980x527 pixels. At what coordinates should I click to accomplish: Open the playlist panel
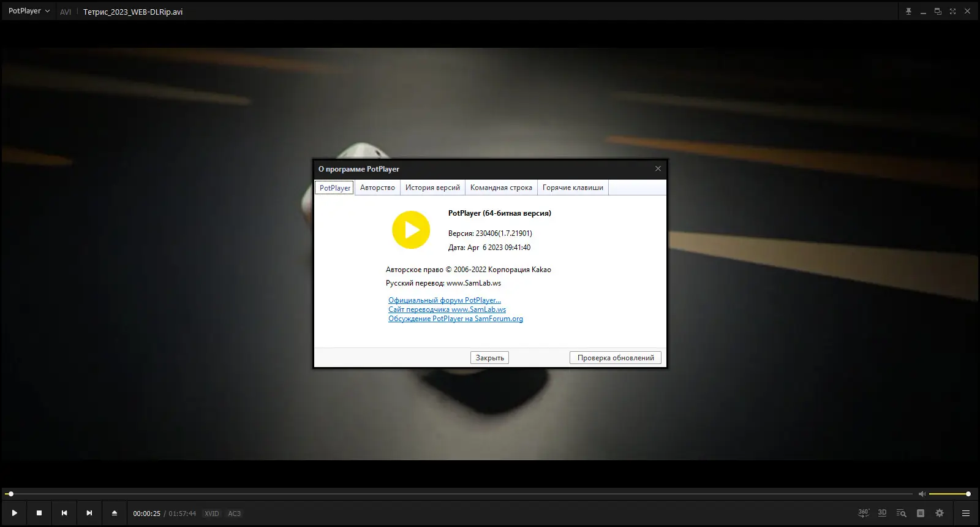[920, 513]
